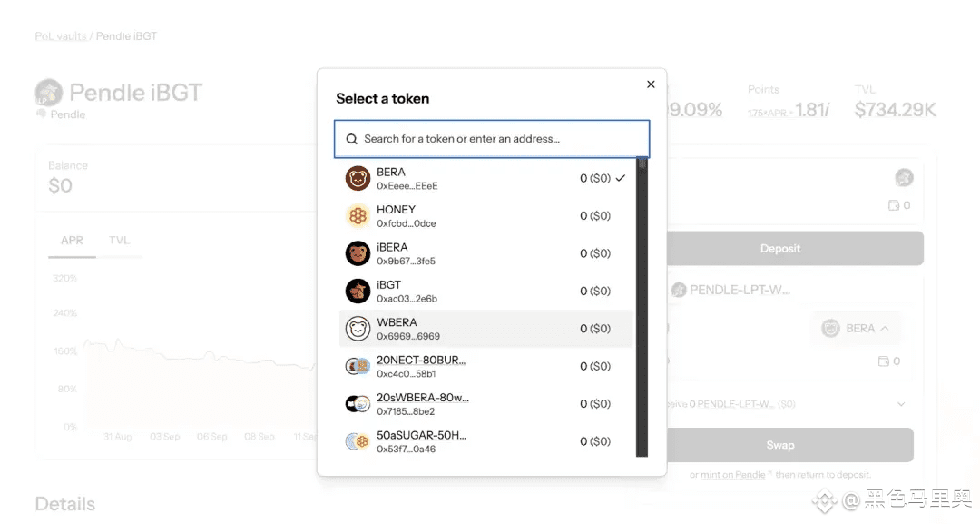This screenshot has width=980, height=524.
Task: Go to PoL vaults breadcrumb link
Action: pos(61,36)
